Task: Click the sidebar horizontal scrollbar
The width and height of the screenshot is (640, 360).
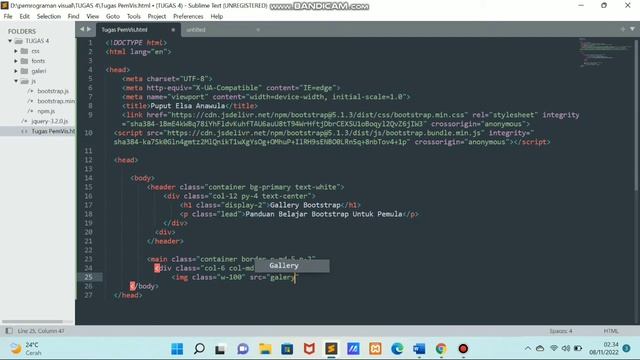Action: [32, 322]
